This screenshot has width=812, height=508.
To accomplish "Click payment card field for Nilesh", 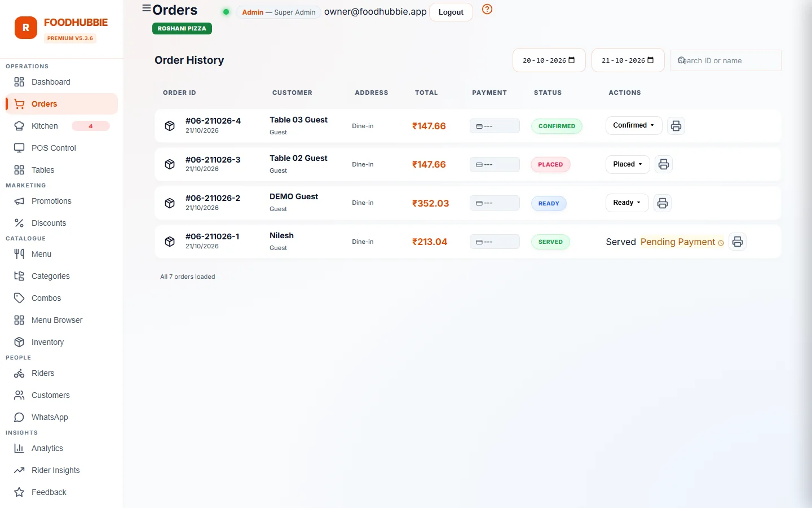I will coord(495,242).
